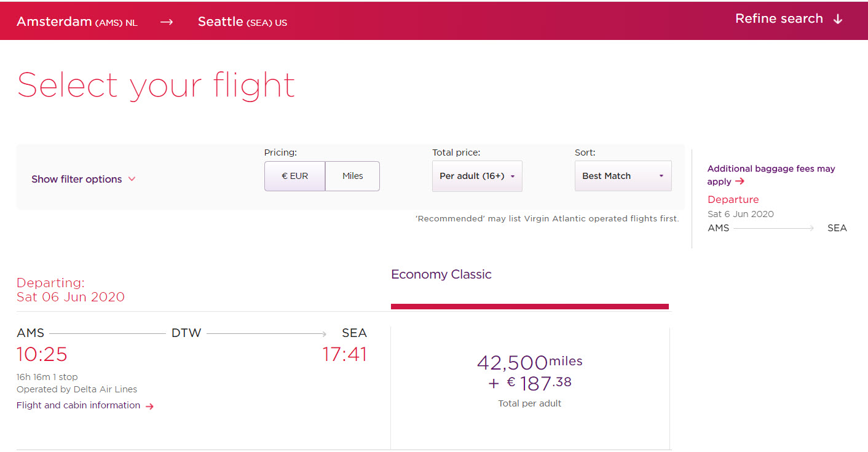Click the chevron next to Show filter options
Image resolution: width=868 pixels, height=452 pixels.
click(x=132, y=179)
